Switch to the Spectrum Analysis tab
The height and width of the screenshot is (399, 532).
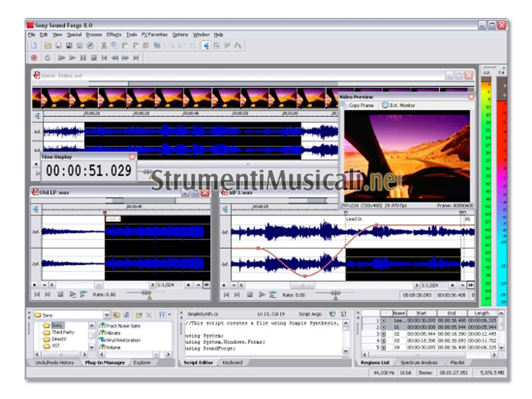[x=418, y=362]
